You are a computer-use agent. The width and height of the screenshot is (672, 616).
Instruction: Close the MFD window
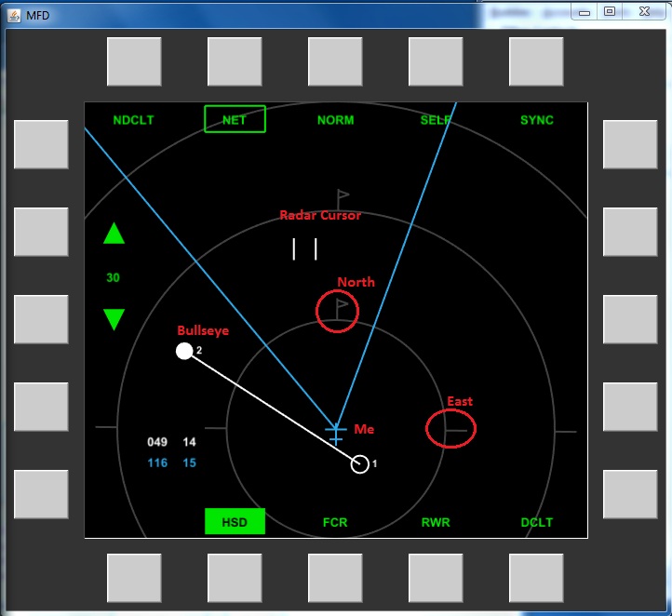coord(645,11)
